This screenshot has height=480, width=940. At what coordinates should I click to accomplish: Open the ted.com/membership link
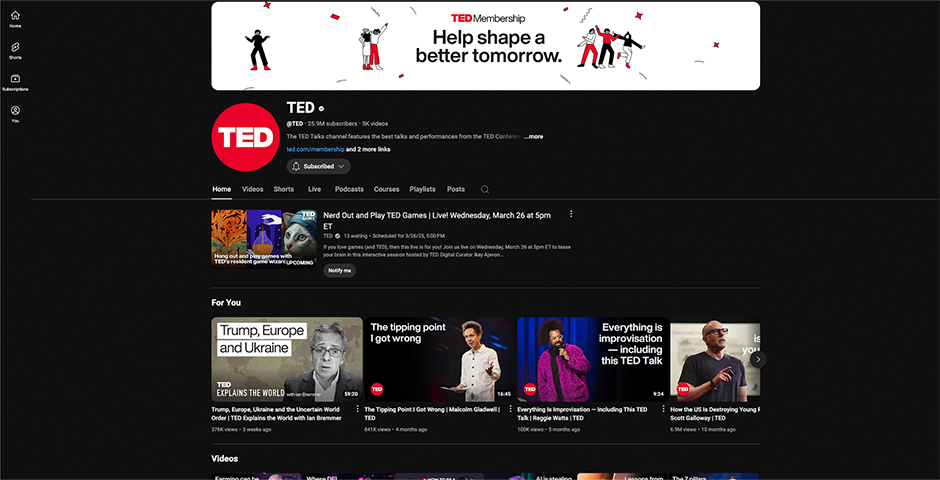point(315,149)
